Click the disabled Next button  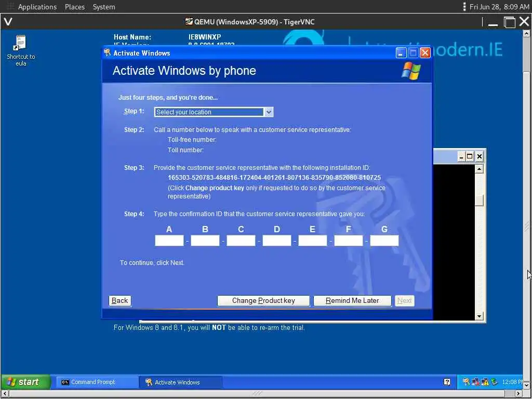(404, 301)
